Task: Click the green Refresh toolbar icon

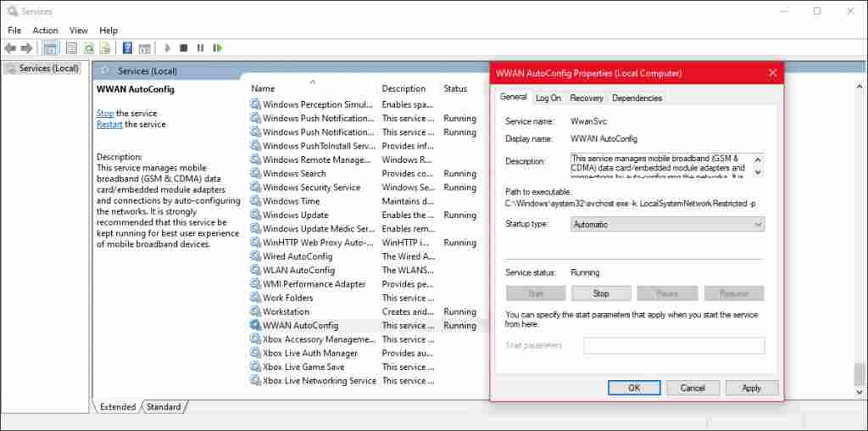Action: [88, 48]
